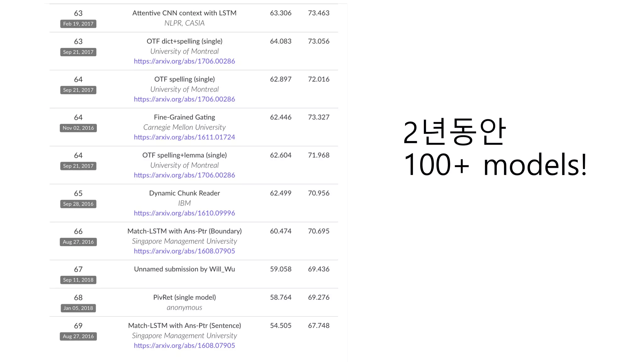Click the F1 score 71.968
644x362 pixels.
pyautogui.click(x=319, y=156)
